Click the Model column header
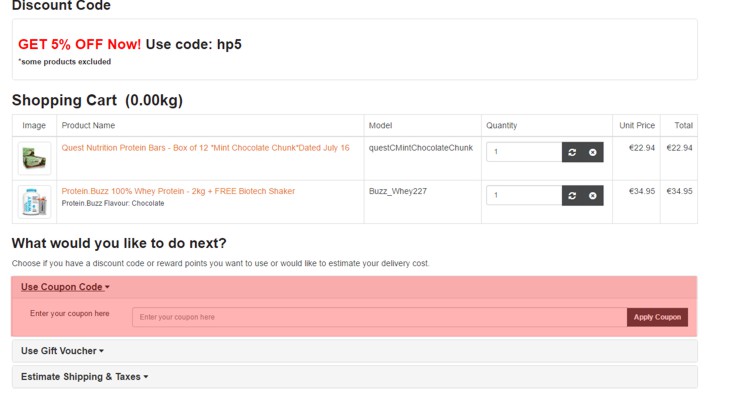This screenshot has height=406, width=740. [x=380, y=126]
